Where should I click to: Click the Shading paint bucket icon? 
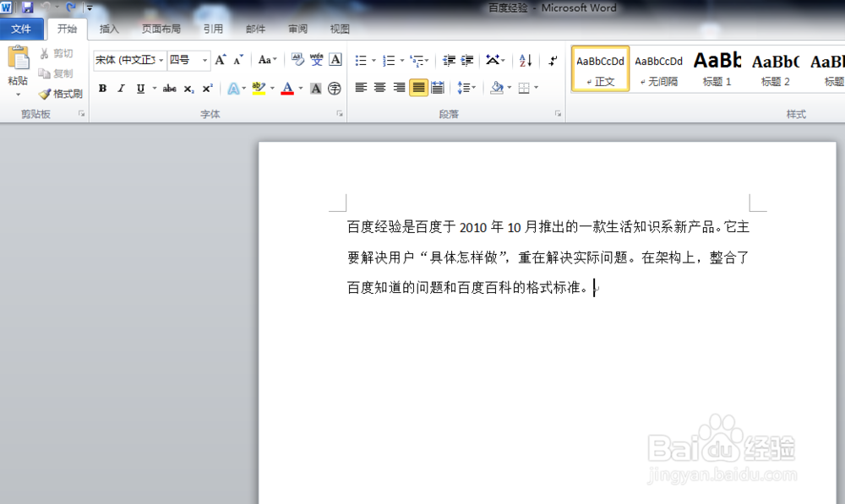[496, 87]
